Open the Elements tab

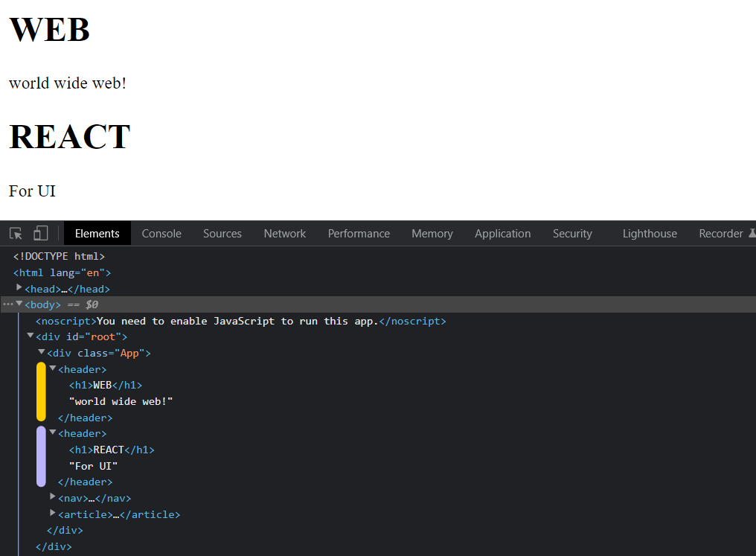tap(97, 234)
